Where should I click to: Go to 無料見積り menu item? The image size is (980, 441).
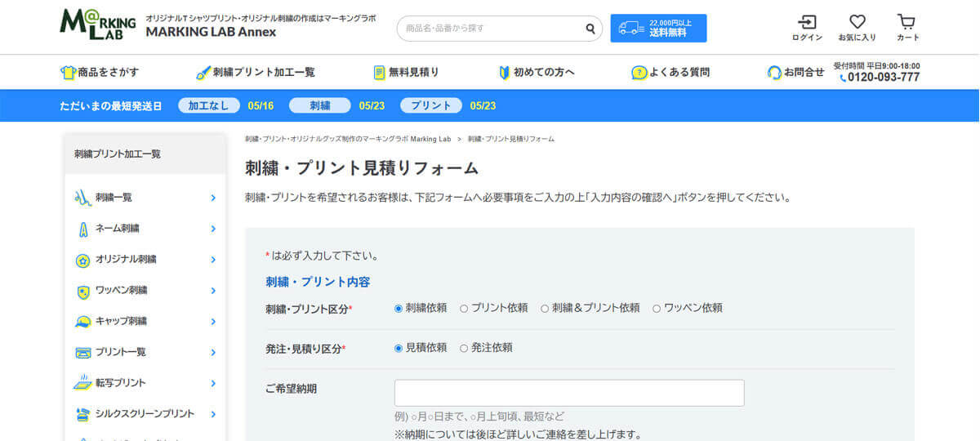(406, 73)
